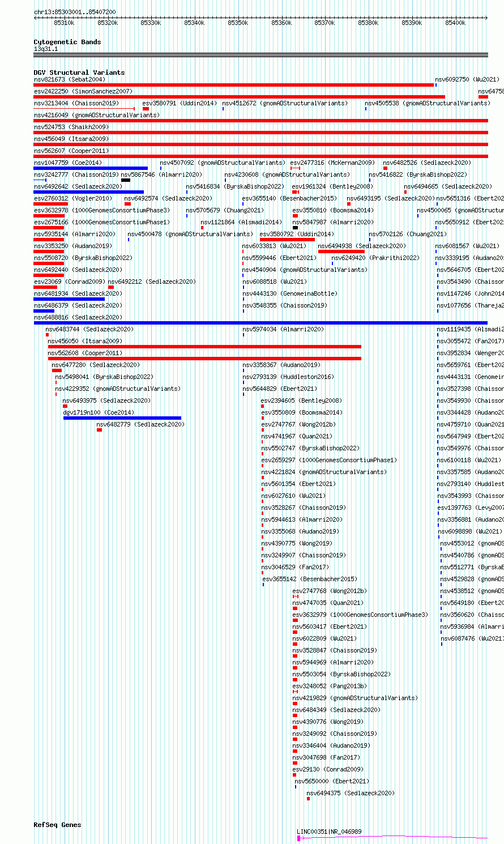Open nsv6494665 (Sedlazeck2020) label
Screen dimensions: 504x844
coord(448,186)
